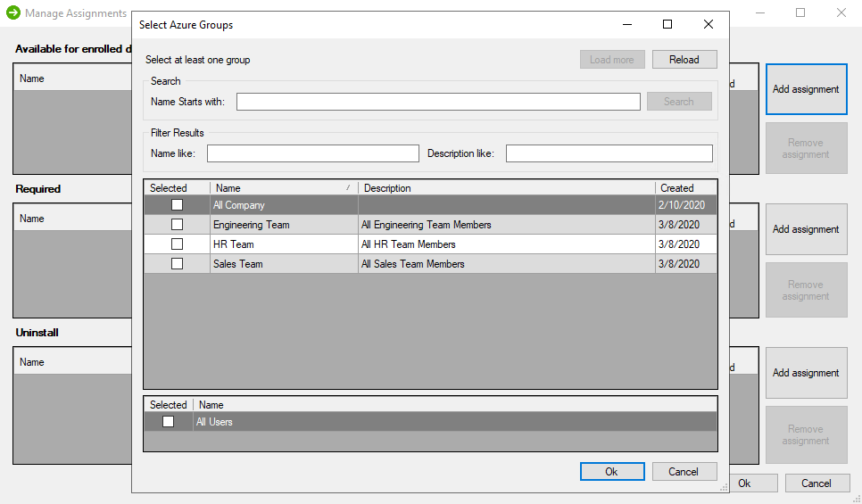Image resolution: width=862 pixels, height=504 pixels.
Task: Click the Load more button
Action: pyautogui.click(x=612, y=60)
